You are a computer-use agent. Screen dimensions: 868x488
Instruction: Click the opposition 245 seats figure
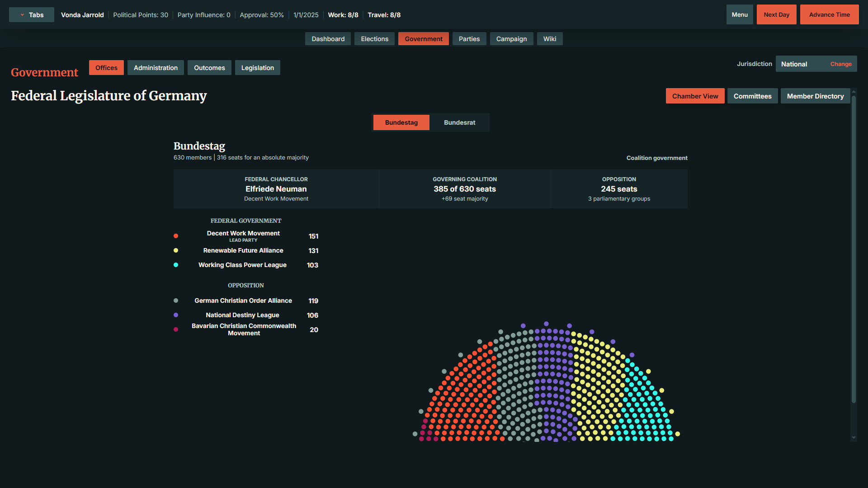pyautogui.click(x=619, y=189)
